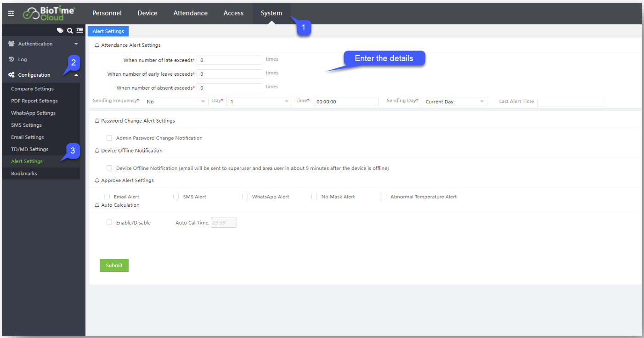644x338 pixels.
Task: Click the Authentication users icon
Action: point(11,44)
